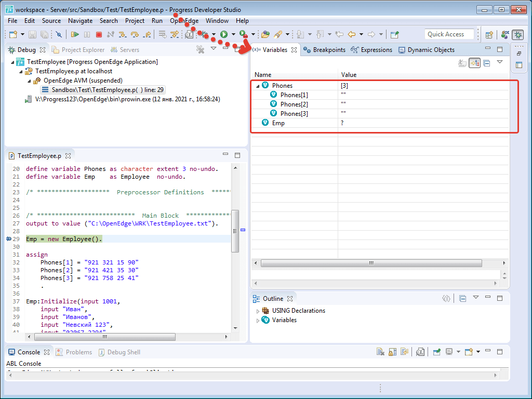Click the breakpoint marker at line 29
Viewport: 532px width, 399px height.
(x=8, y=239)
